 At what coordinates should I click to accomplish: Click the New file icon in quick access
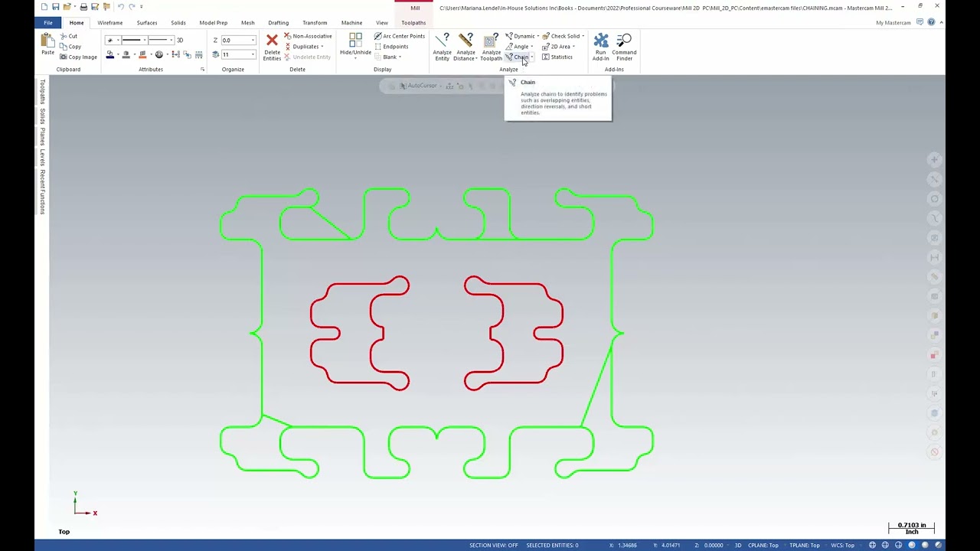(x=44, y=7)
